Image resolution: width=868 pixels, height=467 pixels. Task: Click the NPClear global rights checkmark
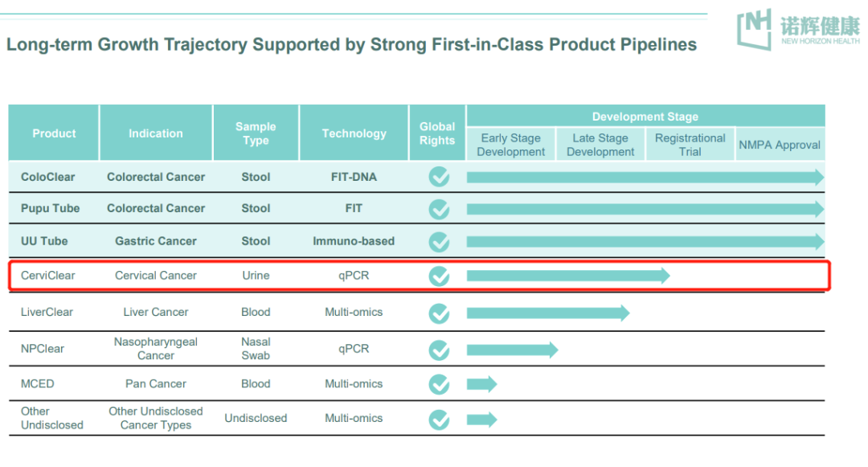439,350
